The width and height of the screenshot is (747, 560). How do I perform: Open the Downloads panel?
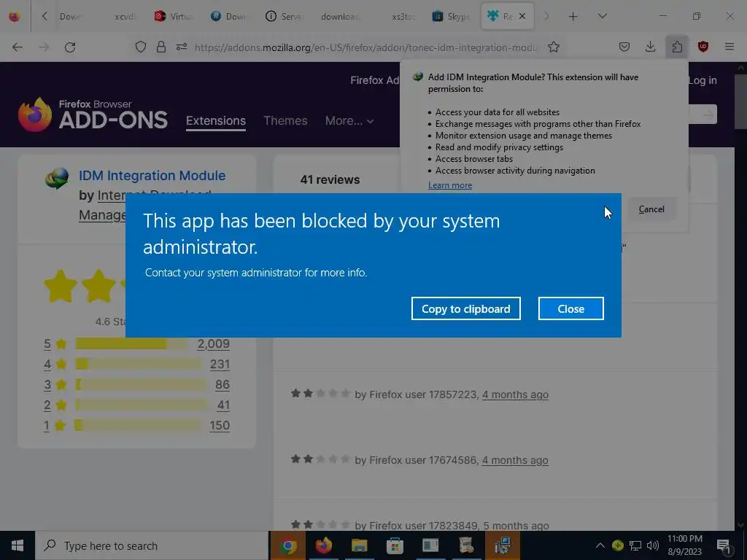pyautogui.click(x=650, y=47)
